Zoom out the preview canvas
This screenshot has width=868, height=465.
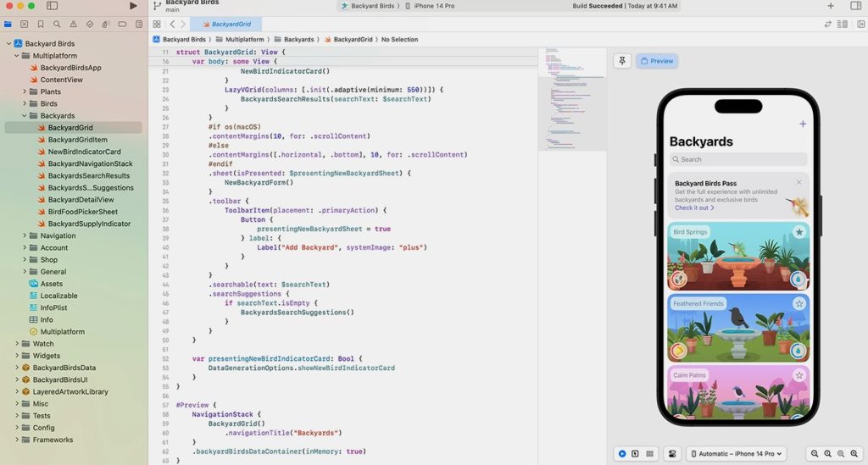pyautogui.click(x=814, y=454)
